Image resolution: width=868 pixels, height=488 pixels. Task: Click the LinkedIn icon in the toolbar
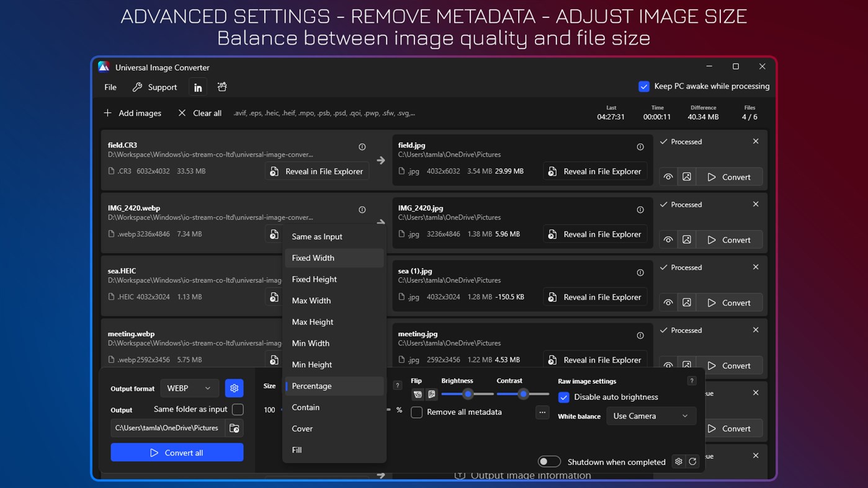click(198, 87)
